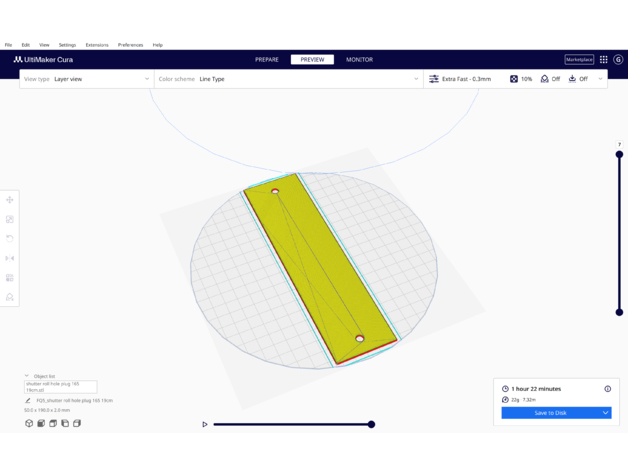This screenshot has width=628, height=472.
Task: Click the 10% infill setting
Action: pos(521,79)
